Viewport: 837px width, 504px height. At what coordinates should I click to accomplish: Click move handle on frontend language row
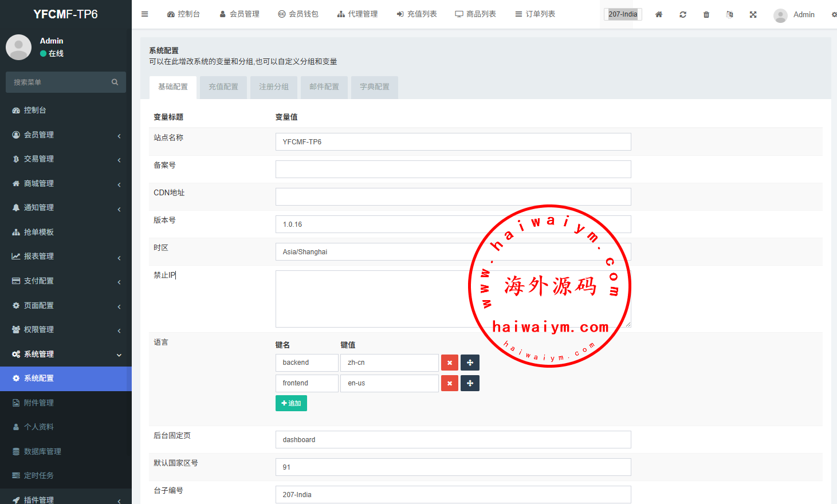point(470,383)
